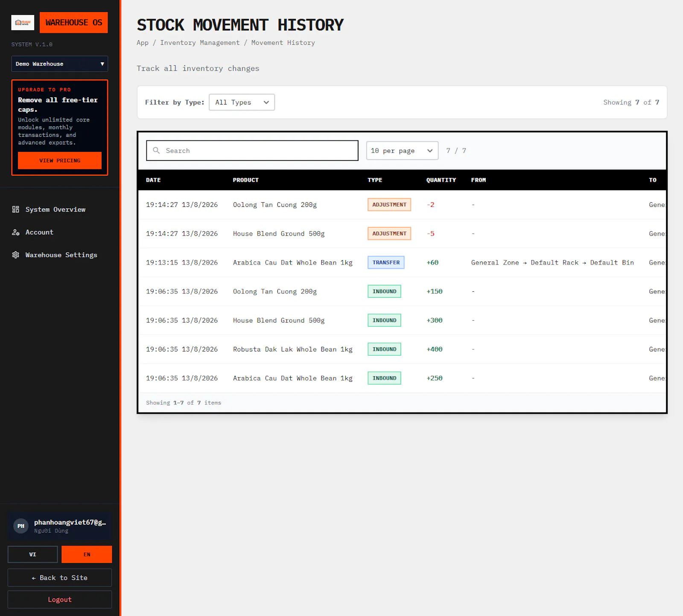The width and height of the screenshot is (683, 616).
Task: Click the View Pricing button
Action: 60,160
